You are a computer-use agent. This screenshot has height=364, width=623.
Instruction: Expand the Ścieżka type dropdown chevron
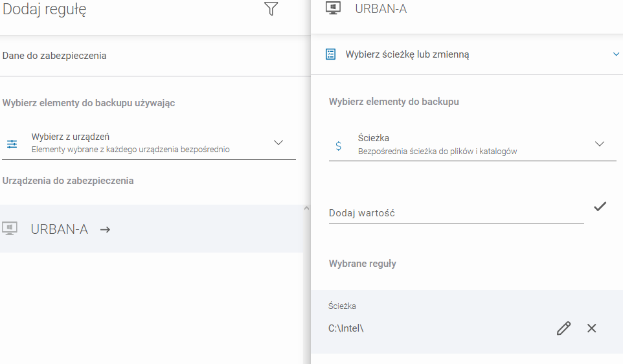pyautogui.click(x=600, y=144)
